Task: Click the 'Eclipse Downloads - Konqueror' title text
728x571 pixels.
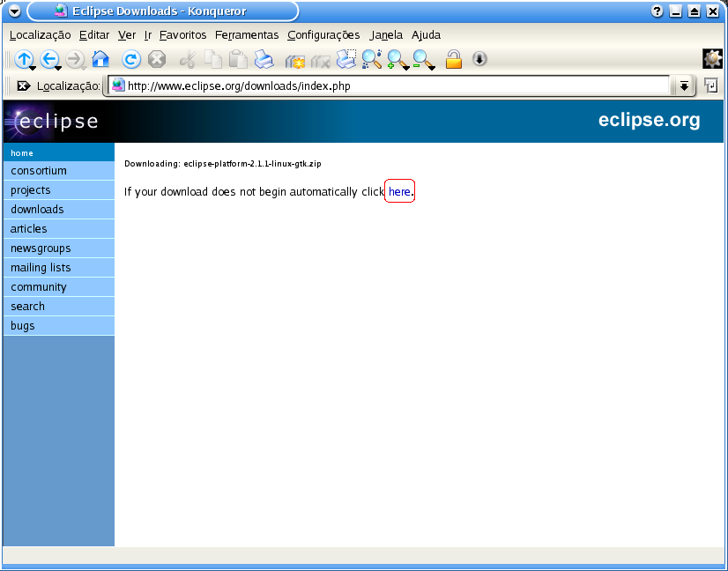Action: point(159,11)
